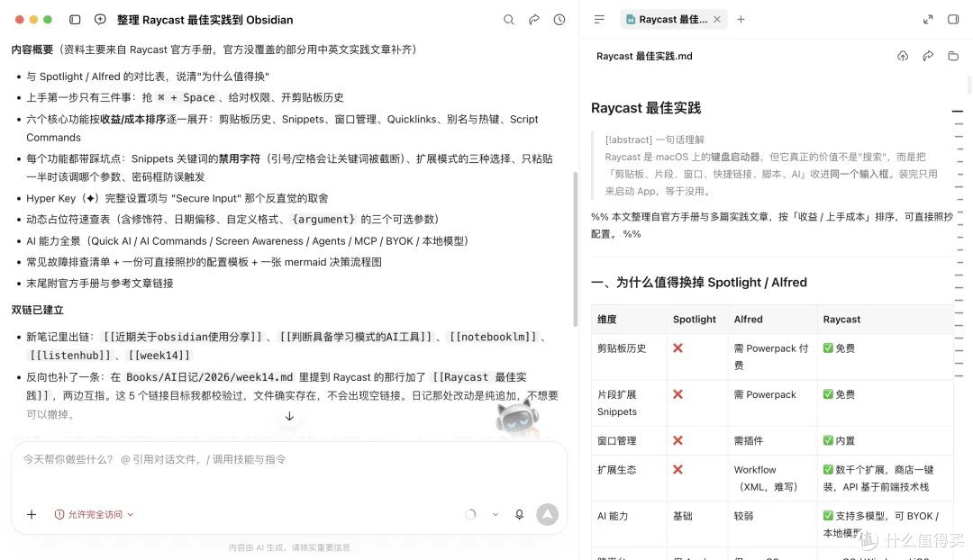
Task: Click the 窗口管理 table row label
Action: 617,441
